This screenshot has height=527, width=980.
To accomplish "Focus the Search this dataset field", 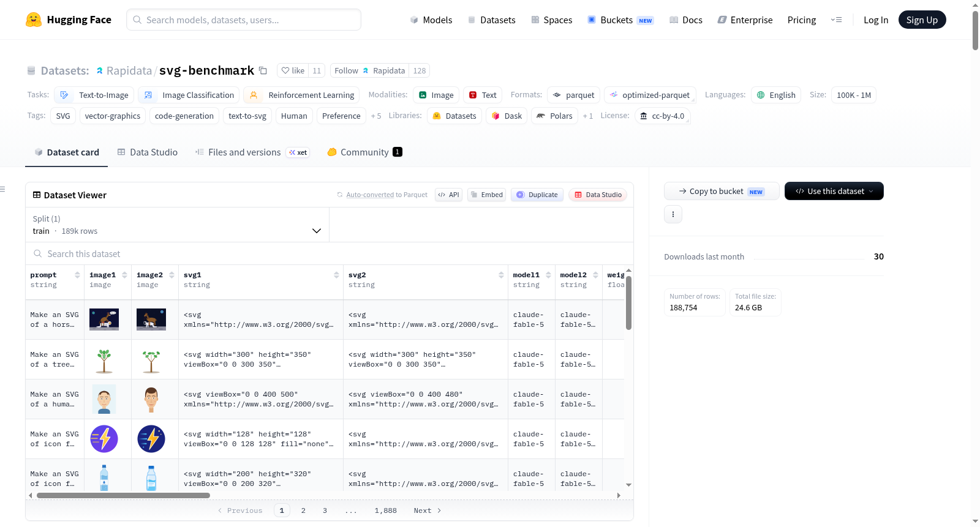I will [330, 253].
